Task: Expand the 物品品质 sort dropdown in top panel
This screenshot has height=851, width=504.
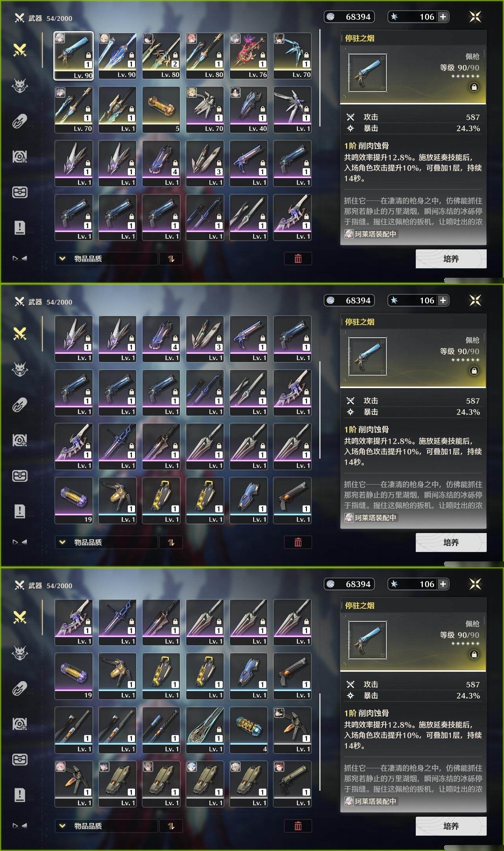Action: [x=106, y=258]
